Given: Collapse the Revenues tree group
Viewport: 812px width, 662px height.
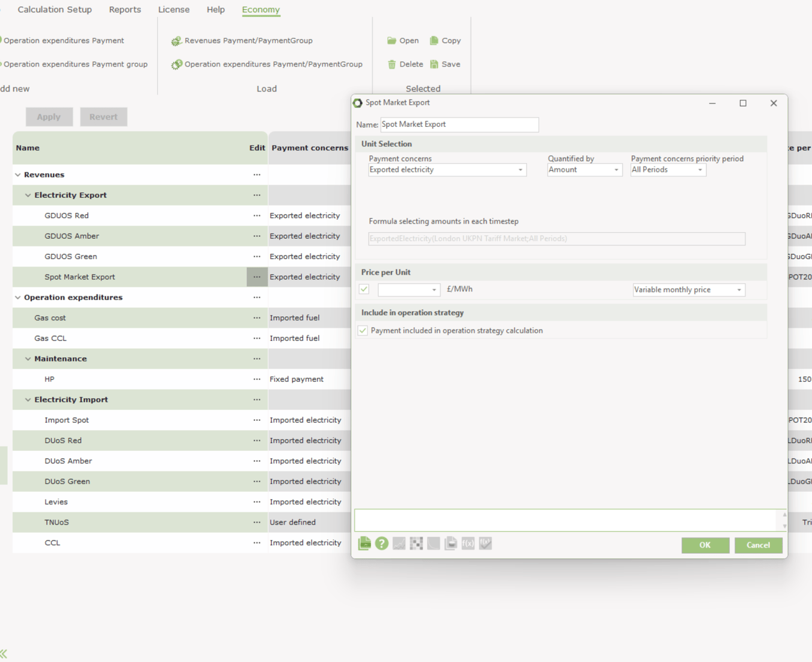Looking at the screenshot, I should click(x=18, y=175).
